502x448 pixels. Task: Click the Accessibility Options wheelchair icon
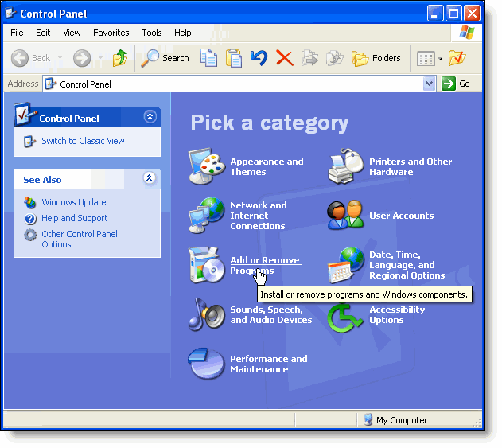pyautogui.click(x=345, y=317)
